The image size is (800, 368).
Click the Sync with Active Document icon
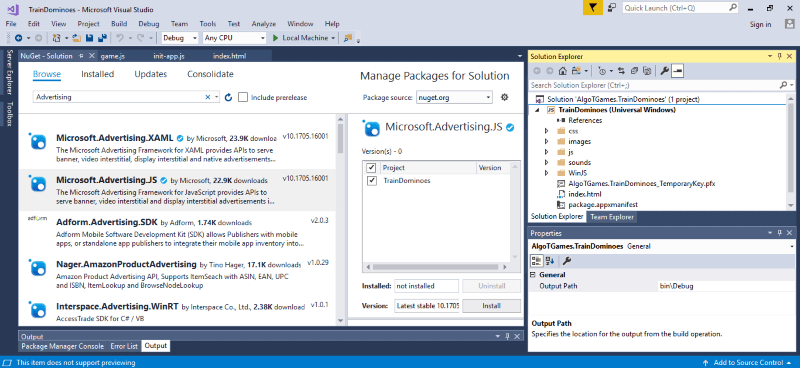pyautogui.click(x=621, y=71)
